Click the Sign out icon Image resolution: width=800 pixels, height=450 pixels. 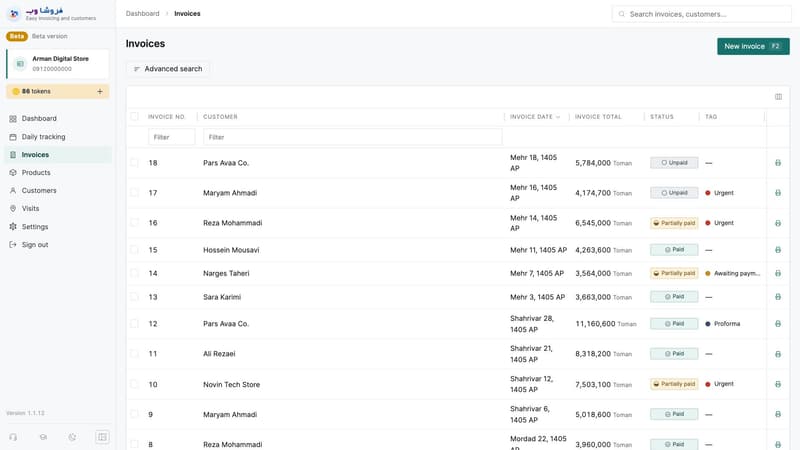click(13, 244)
